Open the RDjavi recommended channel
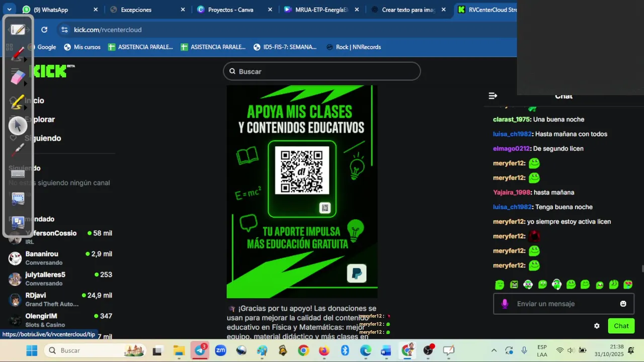Screen dimensions: 644x362 [x=60, y=299]
